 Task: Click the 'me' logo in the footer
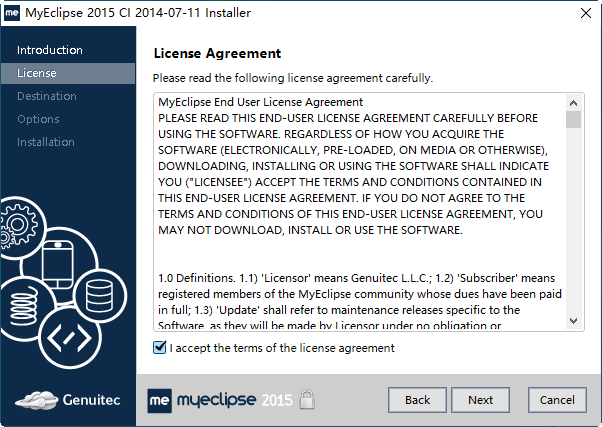(x=160, y=399)
